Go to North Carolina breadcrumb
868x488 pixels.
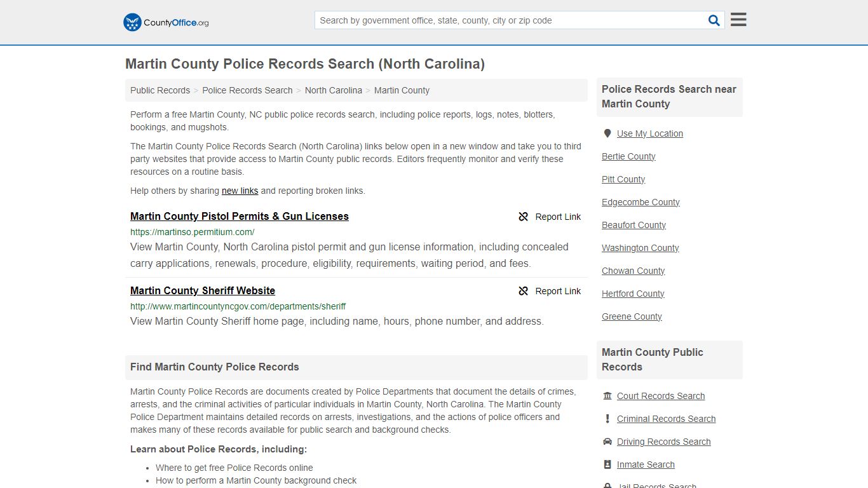(x=334, y=90)
